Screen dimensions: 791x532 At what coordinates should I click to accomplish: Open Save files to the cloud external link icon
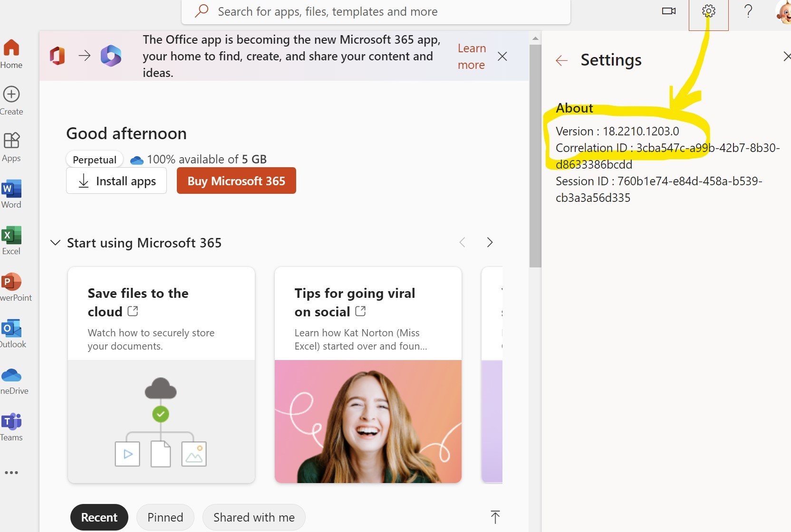tap(133, 311)
